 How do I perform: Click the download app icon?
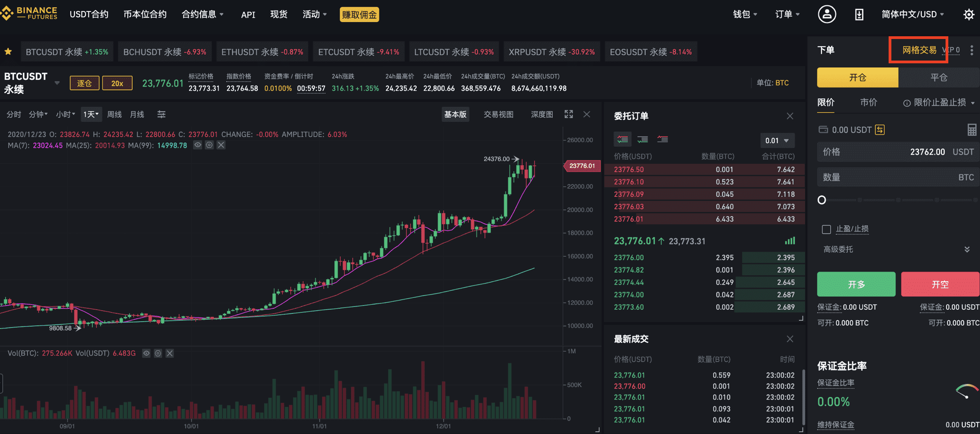[859, 15]
